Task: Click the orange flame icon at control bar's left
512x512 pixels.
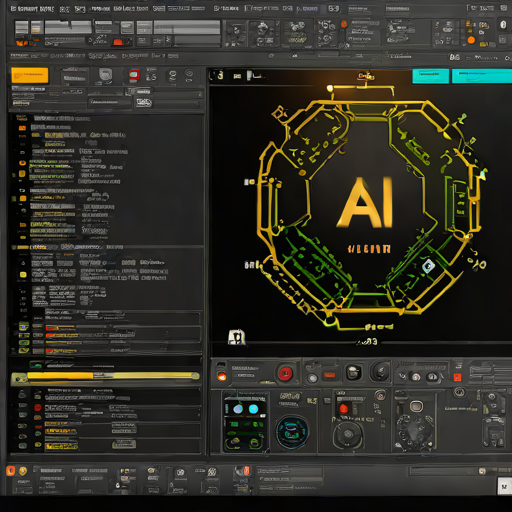Action: coord(222,376)
